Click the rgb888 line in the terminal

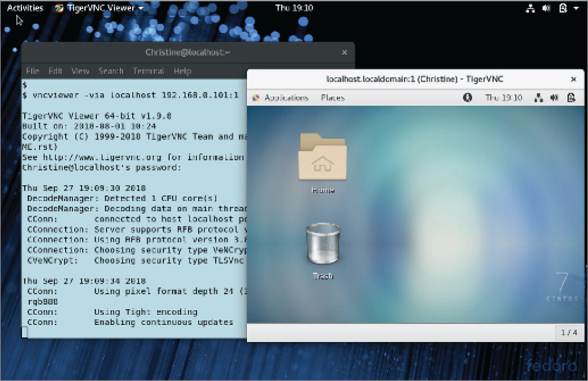tap(43, 302)
